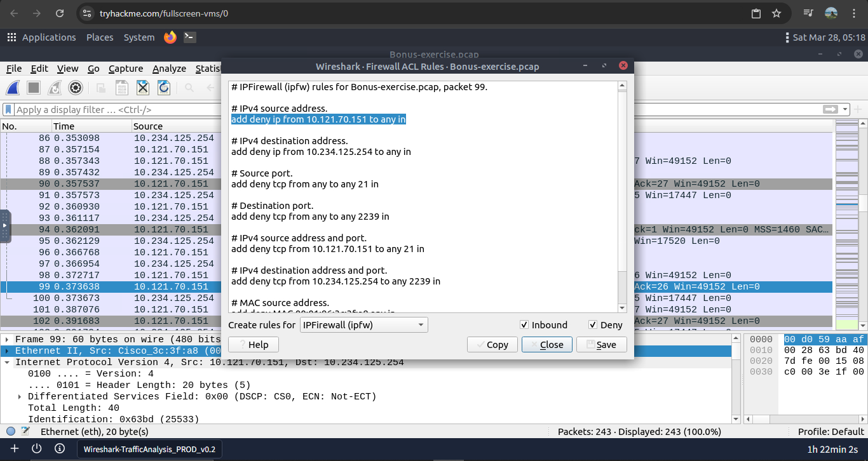Open the media control icon in Chrome
The height and width of the screenshot is (461, 868).
[x=808, y=13]
